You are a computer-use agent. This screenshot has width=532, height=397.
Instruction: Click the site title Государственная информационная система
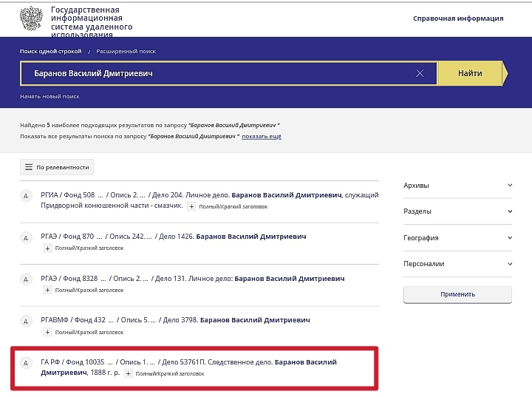coord(92,22)
